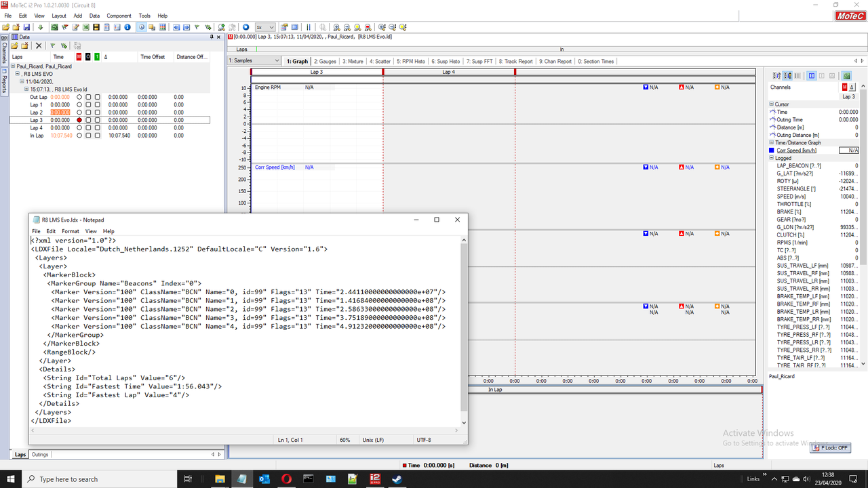Open the Zoom In tool on toolbar
This screenshot has height=488, width=868.
point(336,27)
